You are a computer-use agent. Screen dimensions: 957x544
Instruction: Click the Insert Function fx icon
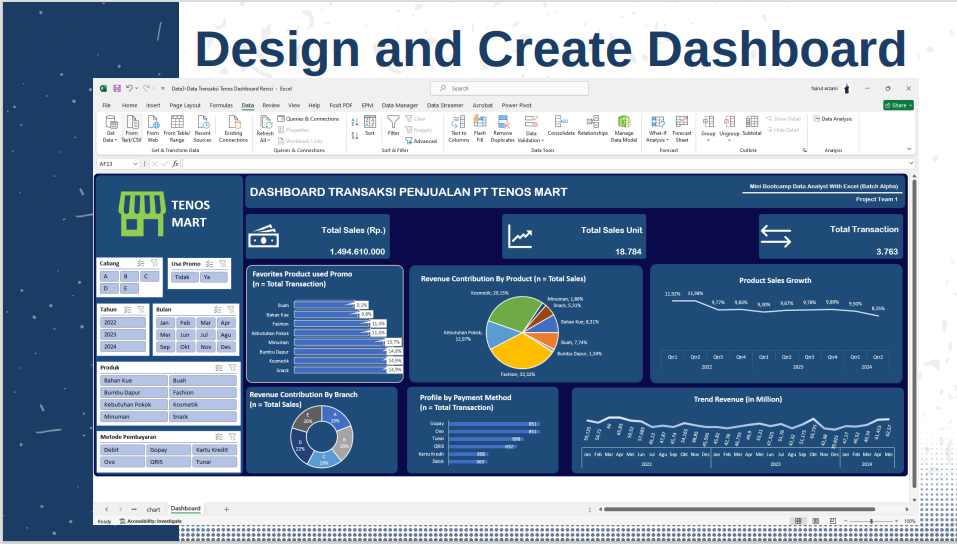(175, 164)
